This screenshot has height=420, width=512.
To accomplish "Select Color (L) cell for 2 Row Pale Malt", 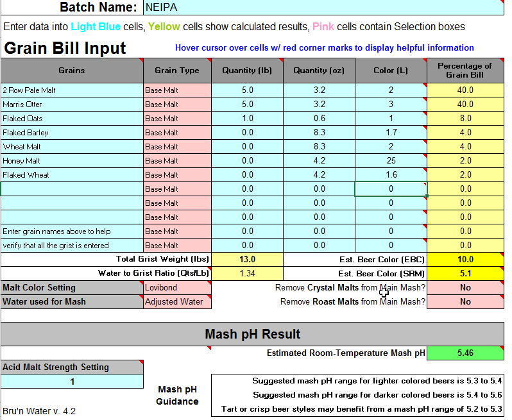I will point(391,90).
